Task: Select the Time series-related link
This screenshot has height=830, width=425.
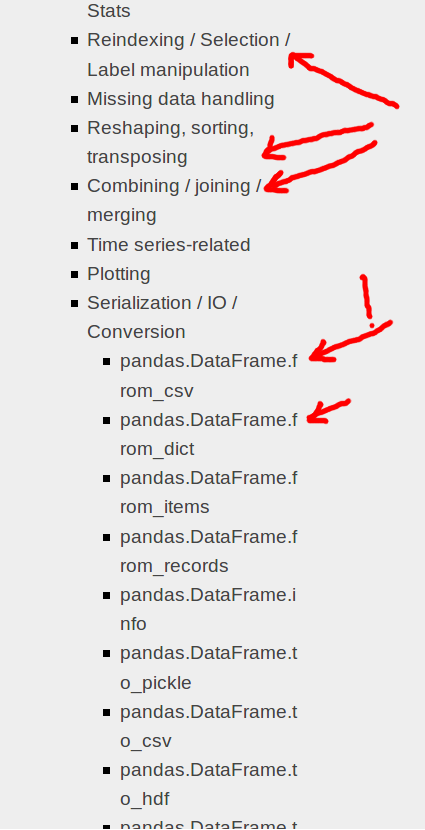Action: 168,245
